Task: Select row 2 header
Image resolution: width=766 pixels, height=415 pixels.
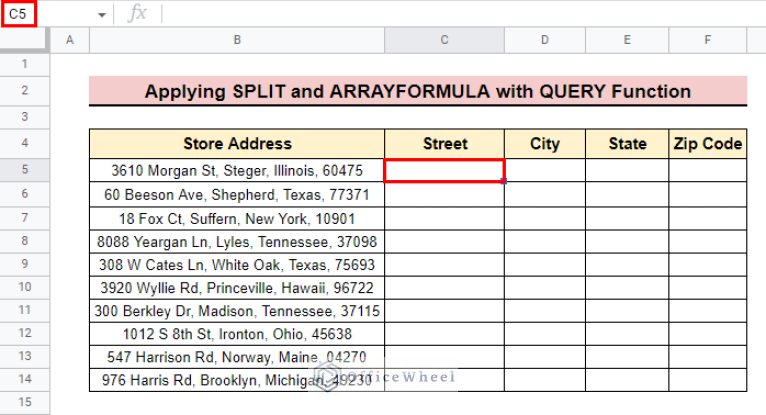Action: coord(24,91)
